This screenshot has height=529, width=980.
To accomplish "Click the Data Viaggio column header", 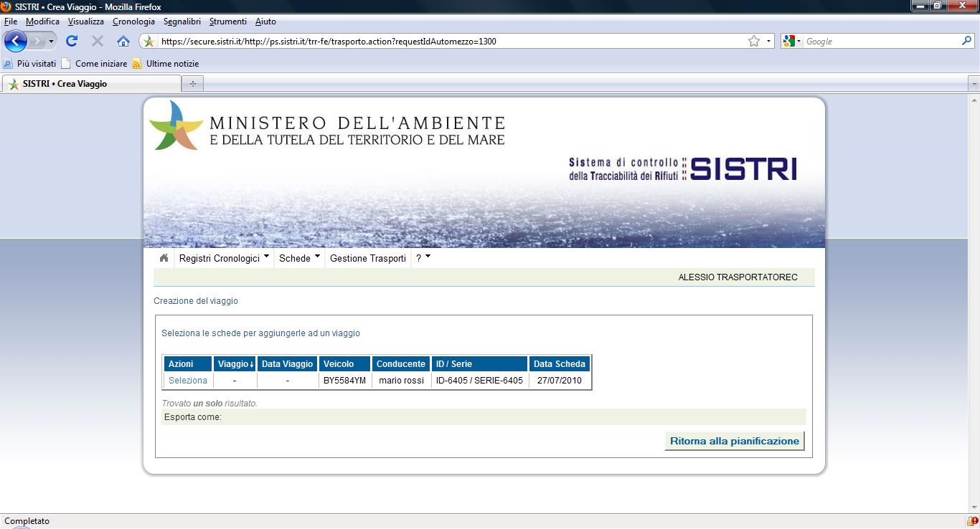I will [288, 364].
